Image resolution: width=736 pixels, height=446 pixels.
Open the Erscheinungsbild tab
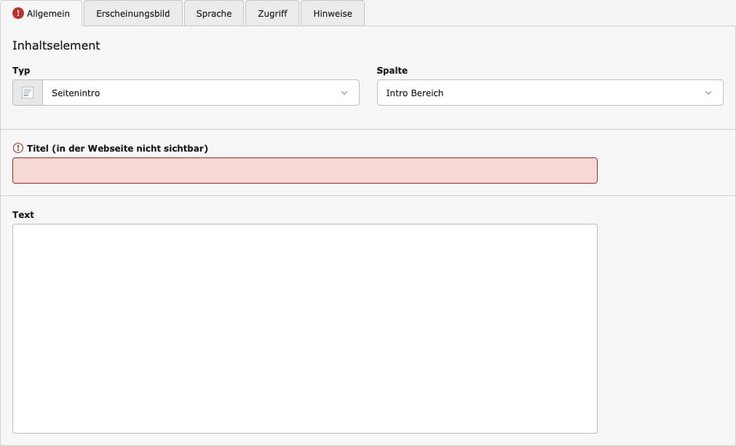(133, 14)
